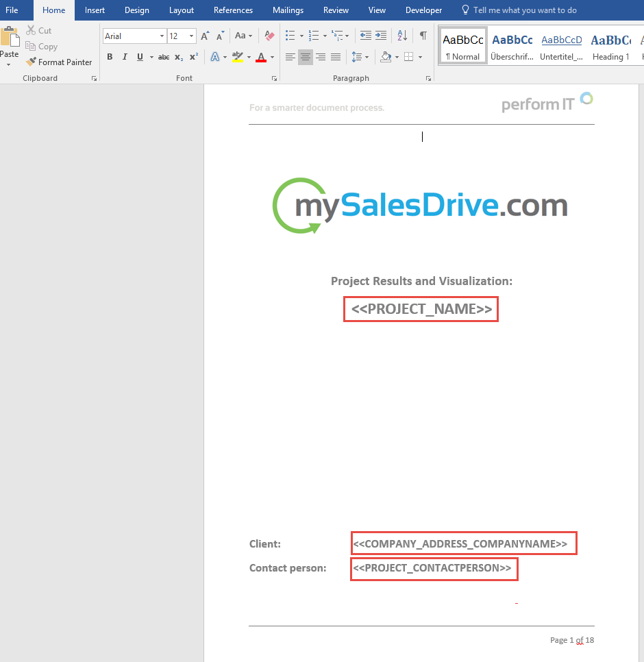Switch to the References tab
The height and width of the screenshot is (662, 644).
[x=233, y=10]
